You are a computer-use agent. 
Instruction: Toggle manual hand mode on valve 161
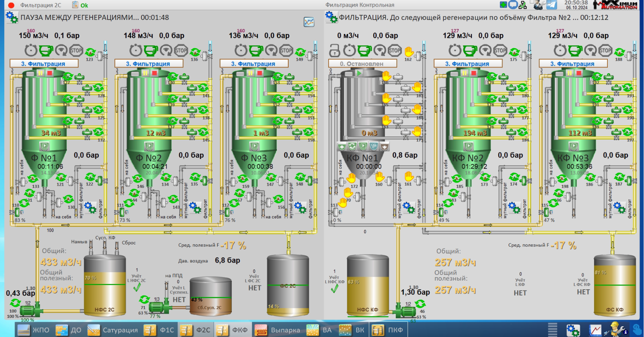409,176
